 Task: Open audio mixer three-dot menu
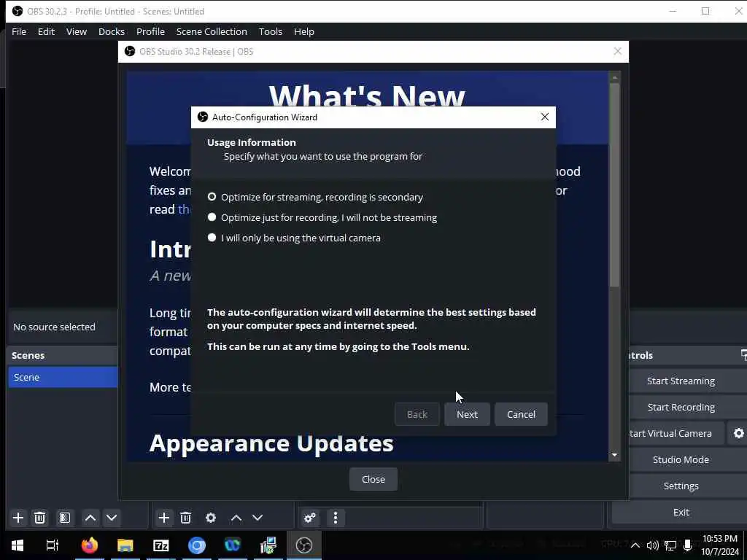coord(336,518)
